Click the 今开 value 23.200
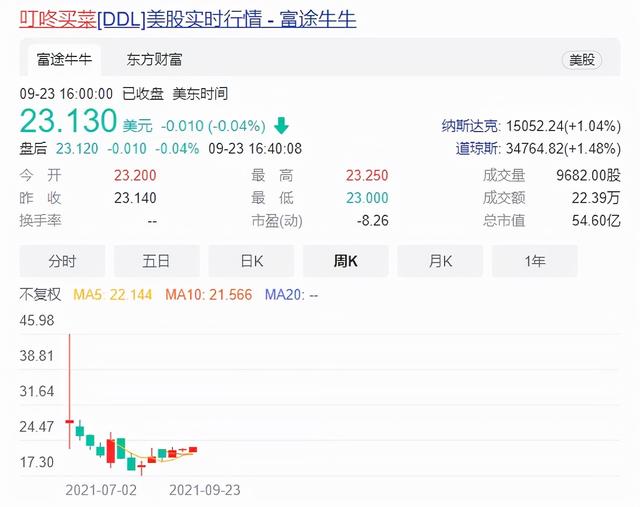The height and width of the screenshot is (507, 640). pos(135,176)
